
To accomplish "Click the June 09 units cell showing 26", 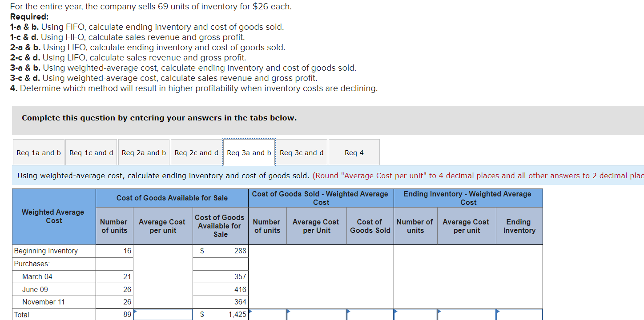I will [114, 289].
